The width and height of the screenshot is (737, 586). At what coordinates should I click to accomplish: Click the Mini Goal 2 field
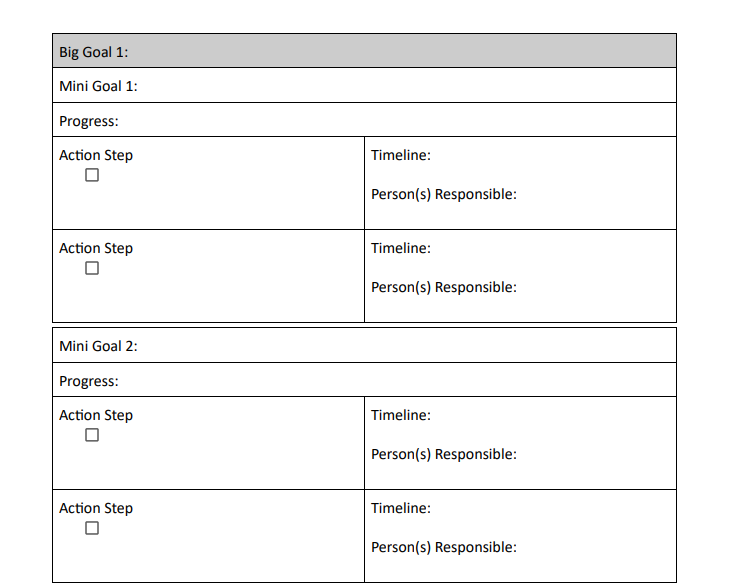tap(364, 345)
